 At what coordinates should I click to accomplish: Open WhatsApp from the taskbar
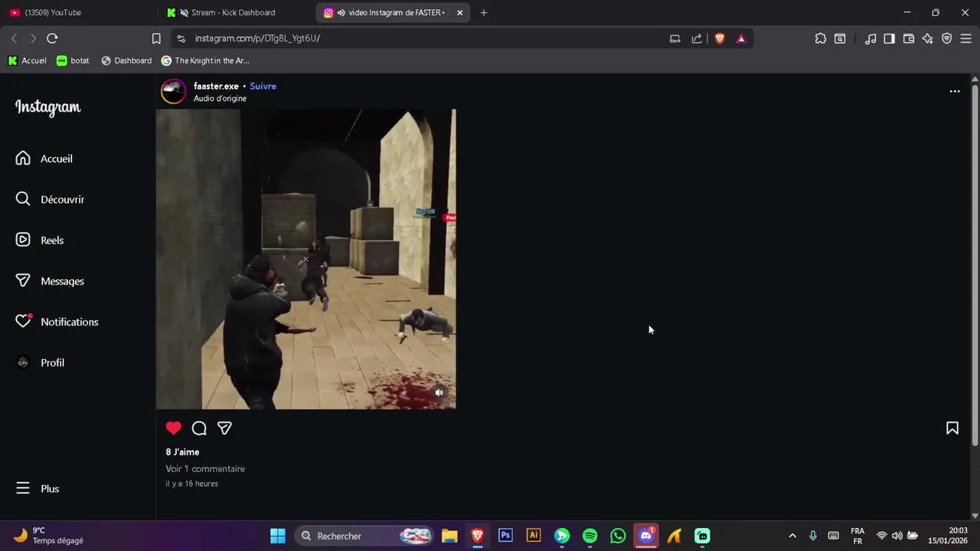click(x=618, y=536)
